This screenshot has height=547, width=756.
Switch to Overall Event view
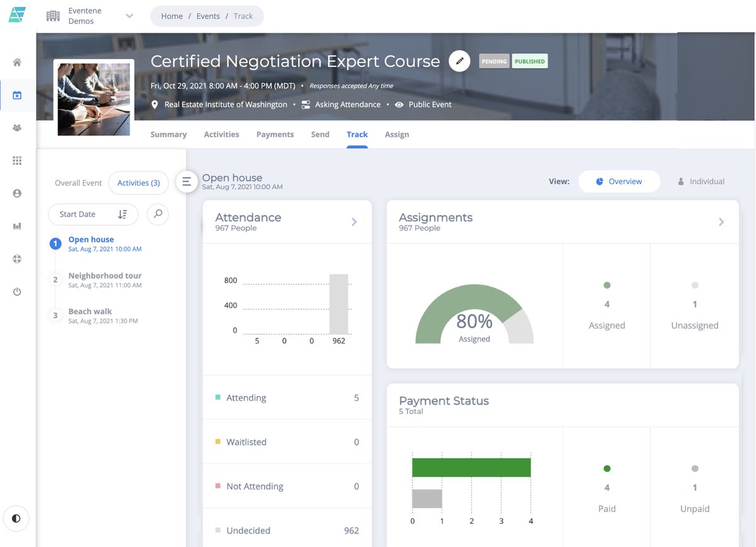point(78,183)
